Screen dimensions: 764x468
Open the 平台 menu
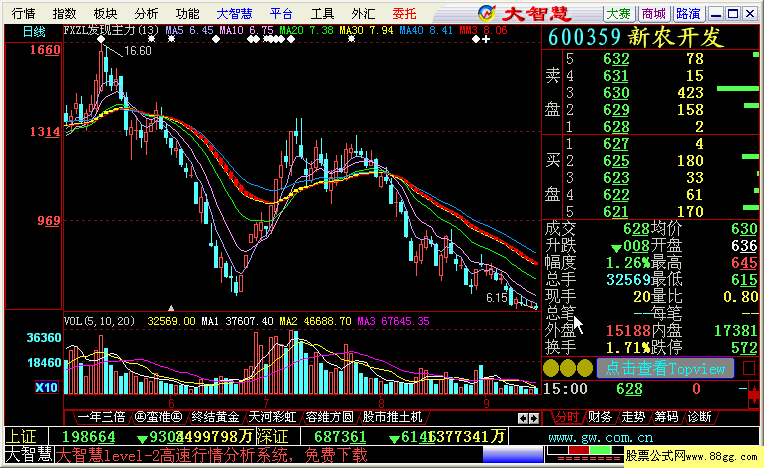coord(281,14)
